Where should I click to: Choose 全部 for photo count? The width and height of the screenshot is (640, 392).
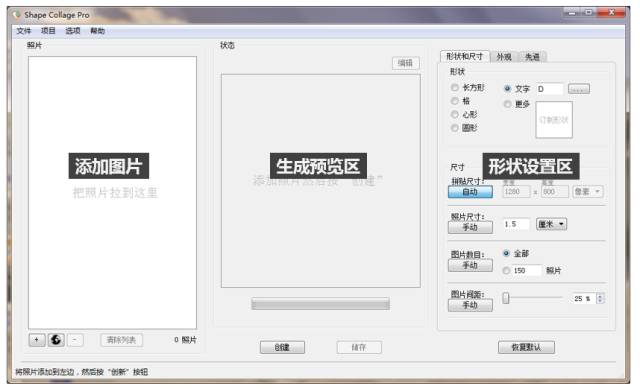click(x=516, y=254)
